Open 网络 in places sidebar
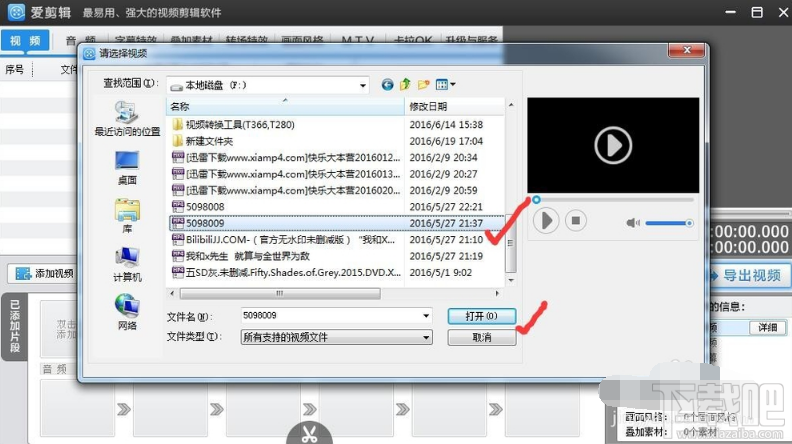792x444 pixels. 127,313
